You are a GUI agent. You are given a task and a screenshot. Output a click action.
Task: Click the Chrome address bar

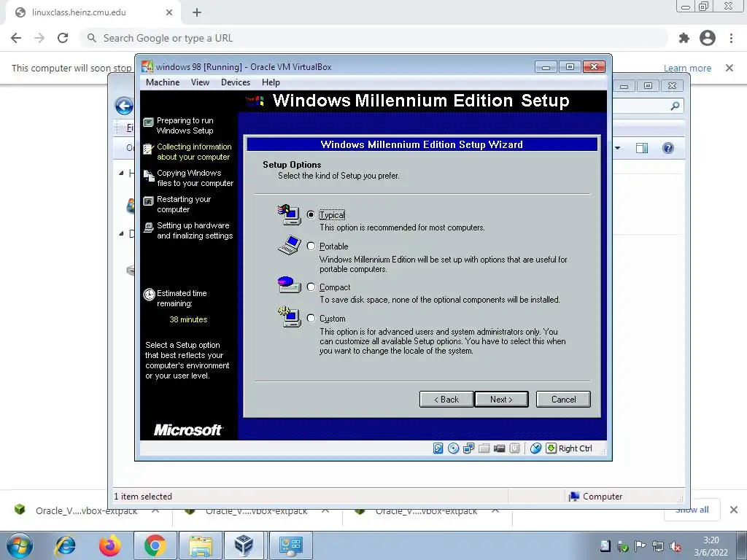click(373, 38)
